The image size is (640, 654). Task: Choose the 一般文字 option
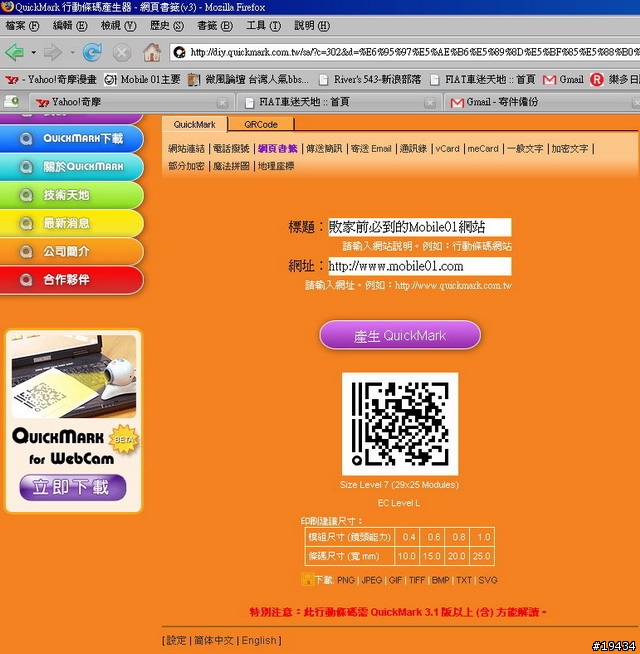(x=525, y=148)
